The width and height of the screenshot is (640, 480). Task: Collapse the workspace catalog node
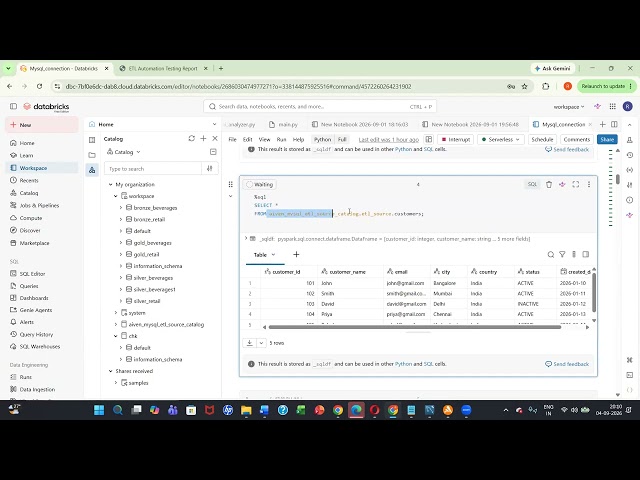(x=116, y=196)
